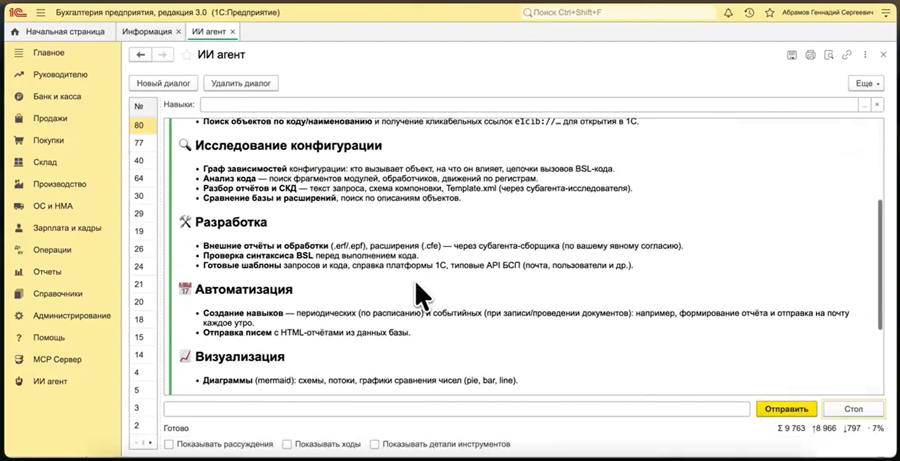The image size is (900, 461).
Task: Open favorites star in title bar
Action: 770,12
